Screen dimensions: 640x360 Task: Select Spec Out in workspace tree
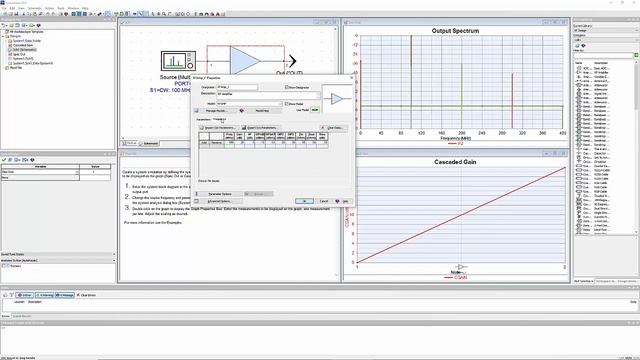[x=19, y=54]
